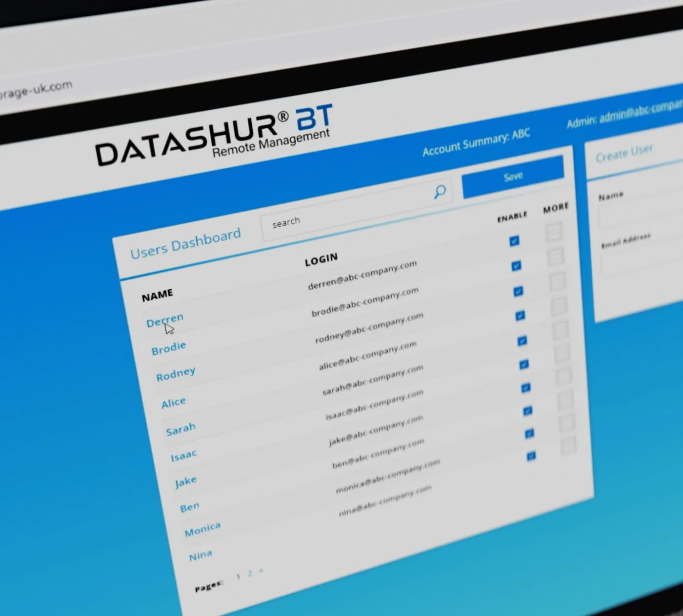Image resolution: width=683 pixels, height=616 pixels.
Task: Open Monica's user profile link
Action: [202, 530]
